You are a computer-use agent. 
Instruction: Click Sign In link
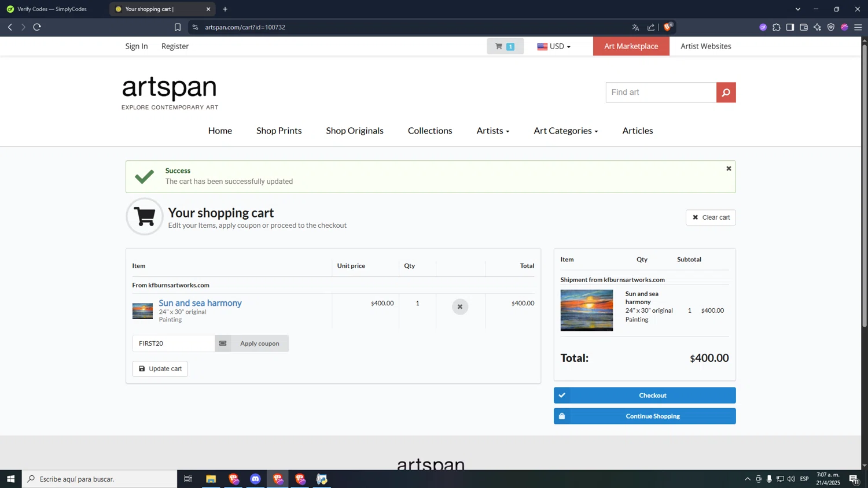click(137, 46)
